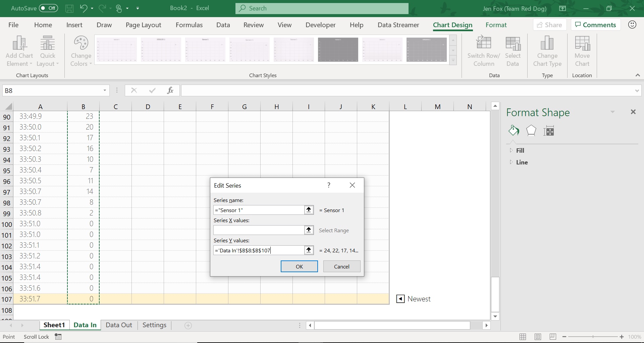Open the Fill & Line icon tab

tap(514, 131)
